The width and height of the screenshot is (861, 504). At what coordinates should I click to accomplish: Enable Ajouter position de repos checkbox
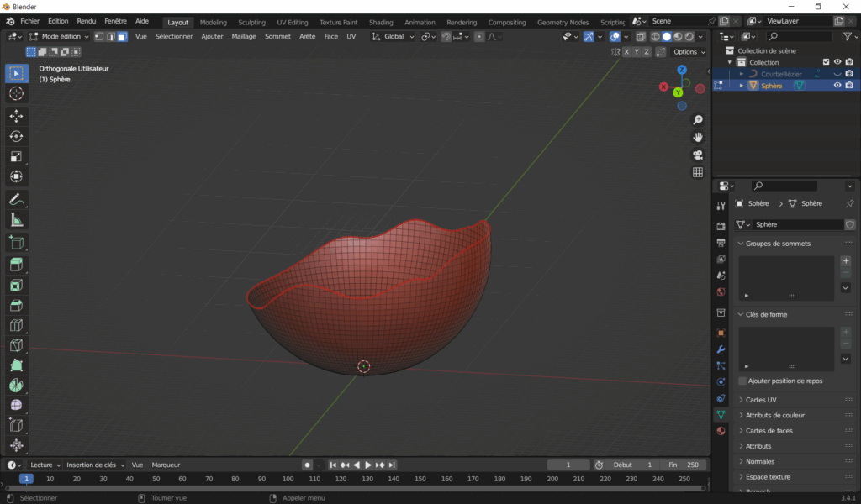742,381
